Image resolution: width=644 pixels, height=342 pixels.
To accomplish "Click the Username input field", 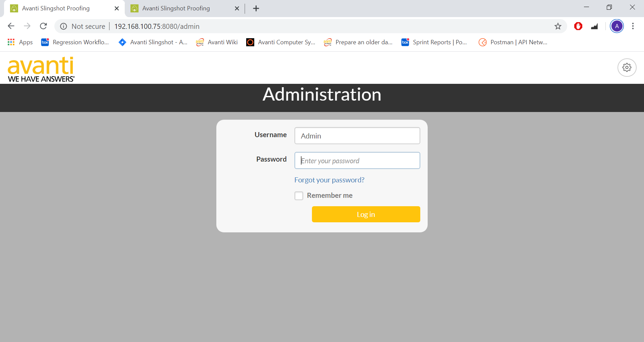I will tap(357, 136).
